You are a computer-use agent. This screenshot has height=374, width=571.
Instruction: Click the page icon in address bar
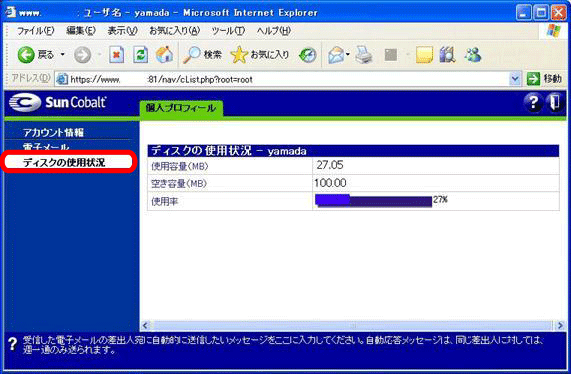click(62, 79)
